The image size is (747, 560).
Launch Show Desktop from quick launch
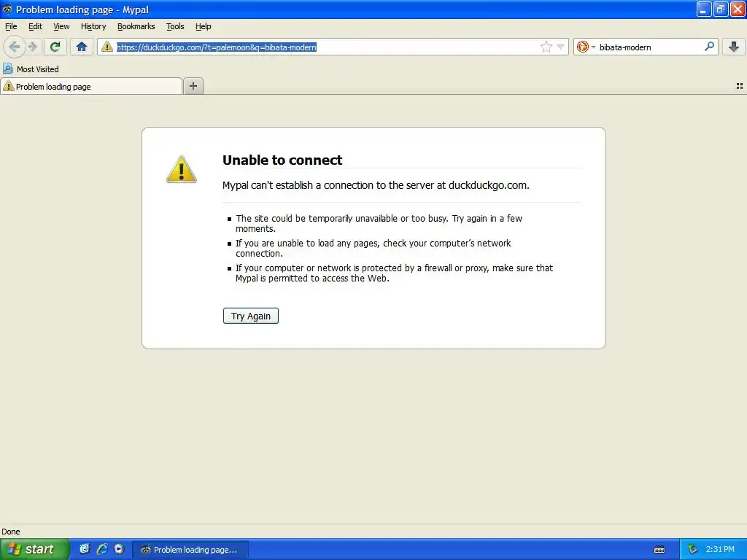[85, 549]
